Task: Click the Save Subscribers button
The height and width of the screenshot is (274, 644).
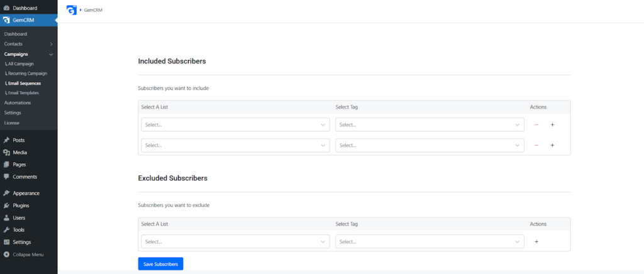Action: 160,264
